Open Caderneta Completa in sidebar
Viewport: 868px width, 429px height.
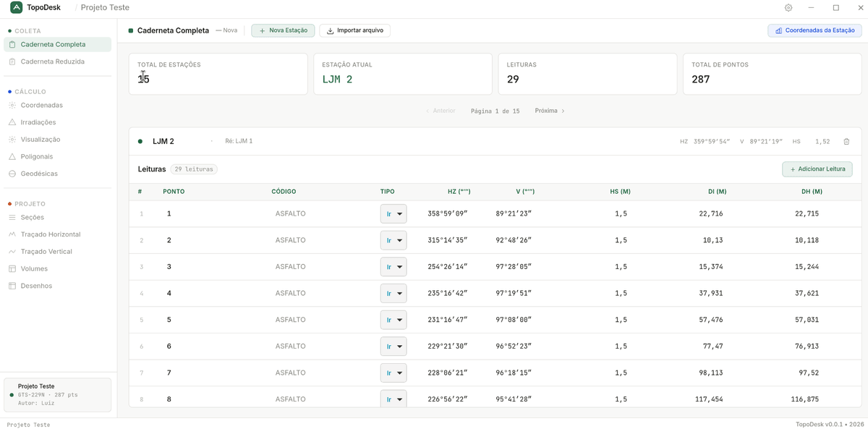(58, 44)
